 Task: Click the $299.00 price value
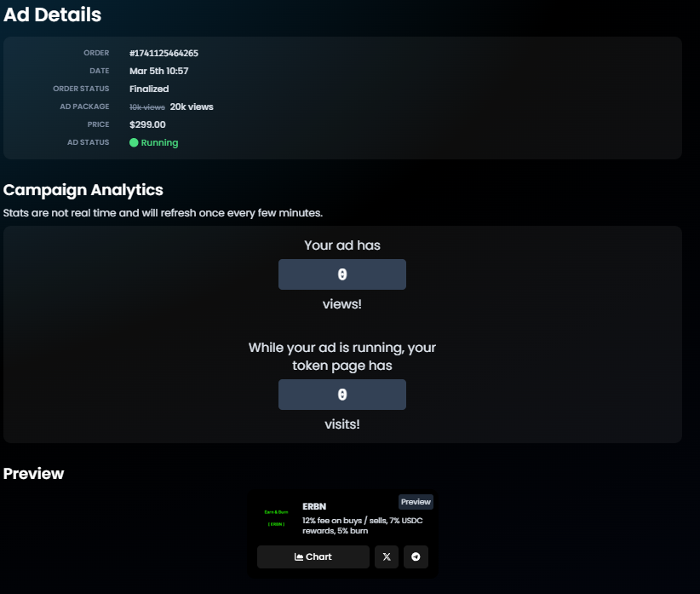(x=147, y=124)
